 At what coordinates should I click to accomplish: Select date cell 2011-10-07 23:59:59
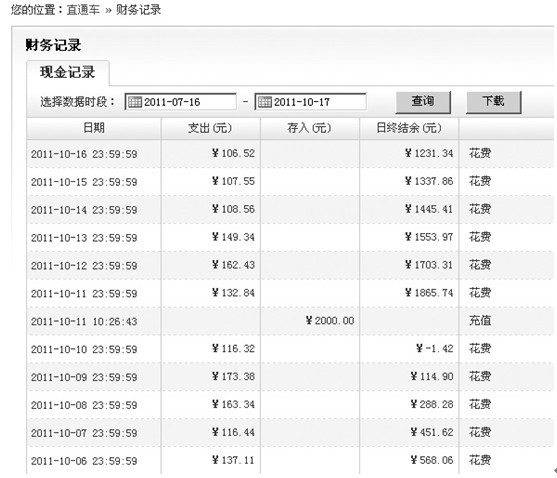click(x=84, y=433)
